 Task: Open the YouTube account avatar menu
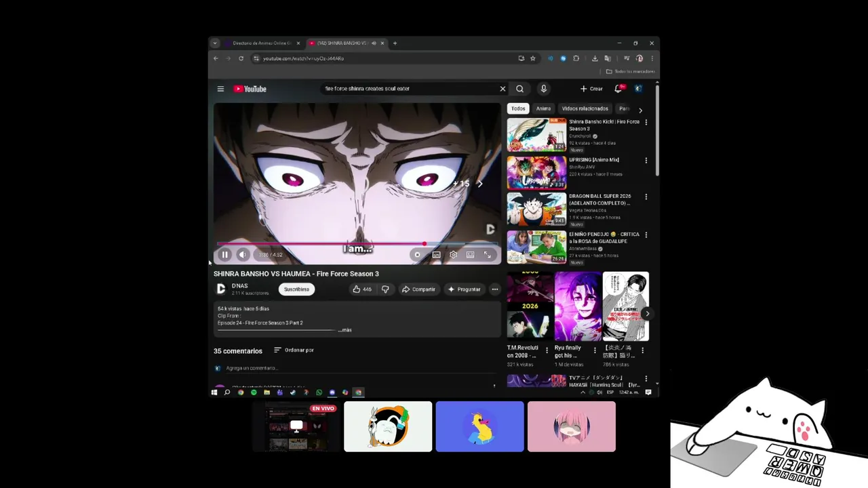(x=638, y=89)
